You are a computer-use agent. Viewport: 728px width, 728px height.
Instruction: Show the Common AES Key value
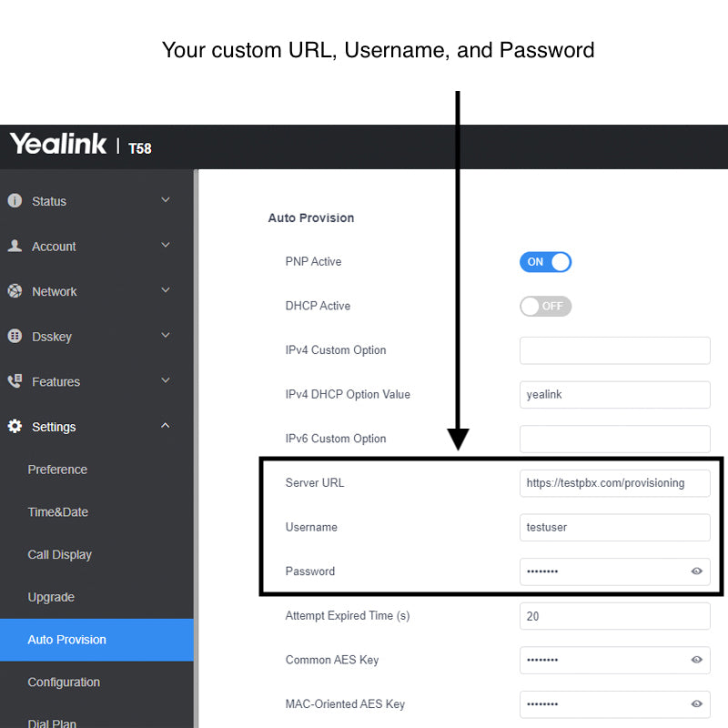[697, 660]
